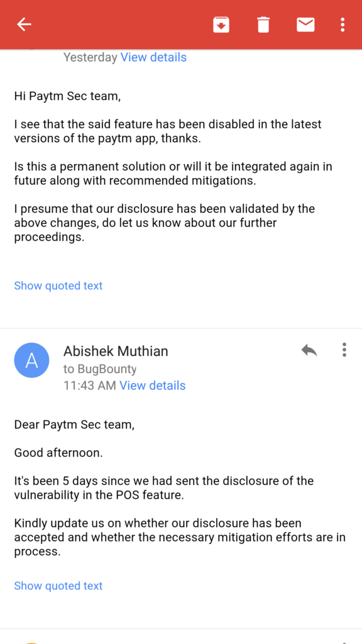Tap the 11:43 AM timestamp
The height and width of the screenshot is (644, 362).
coord(90,386)
